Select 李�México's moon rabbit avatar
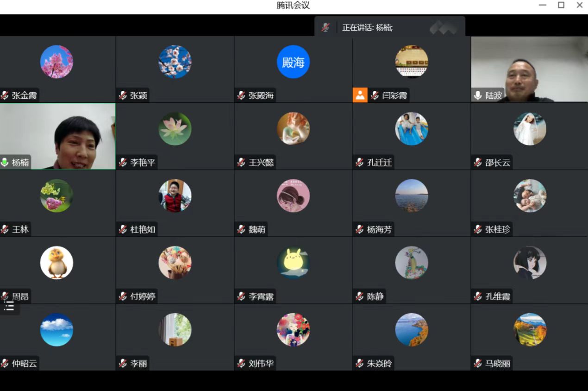This screenshot has width=588, height=391. [293, 263]
